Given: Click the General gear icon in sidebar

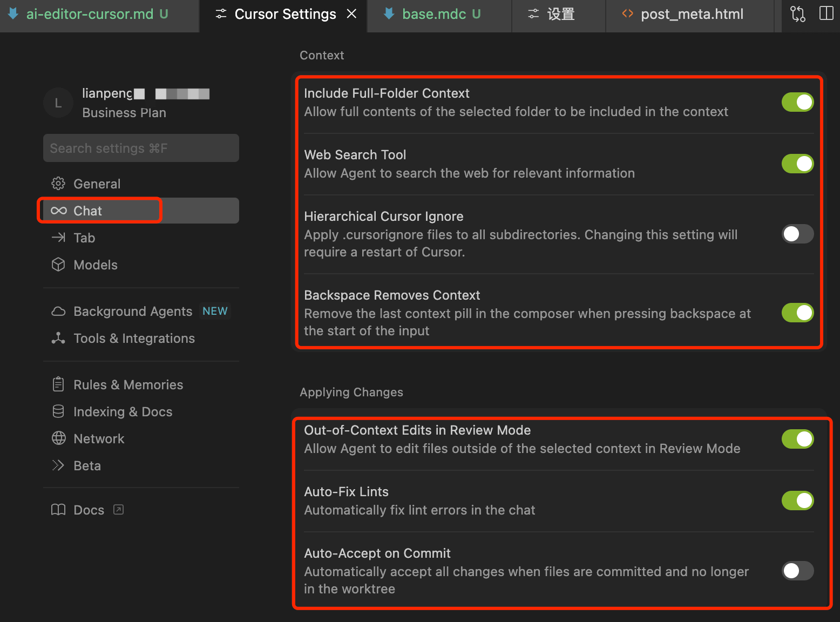Looking at the screenshot, I should 58,184.
